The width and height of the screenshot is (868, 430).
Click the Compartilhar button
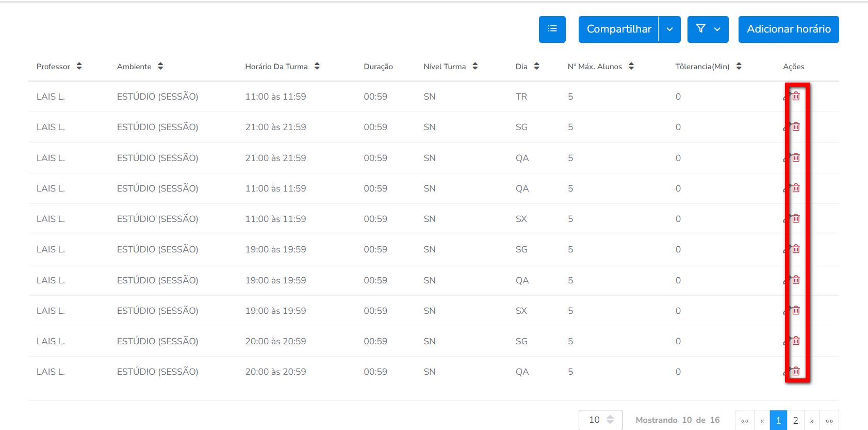618,29
